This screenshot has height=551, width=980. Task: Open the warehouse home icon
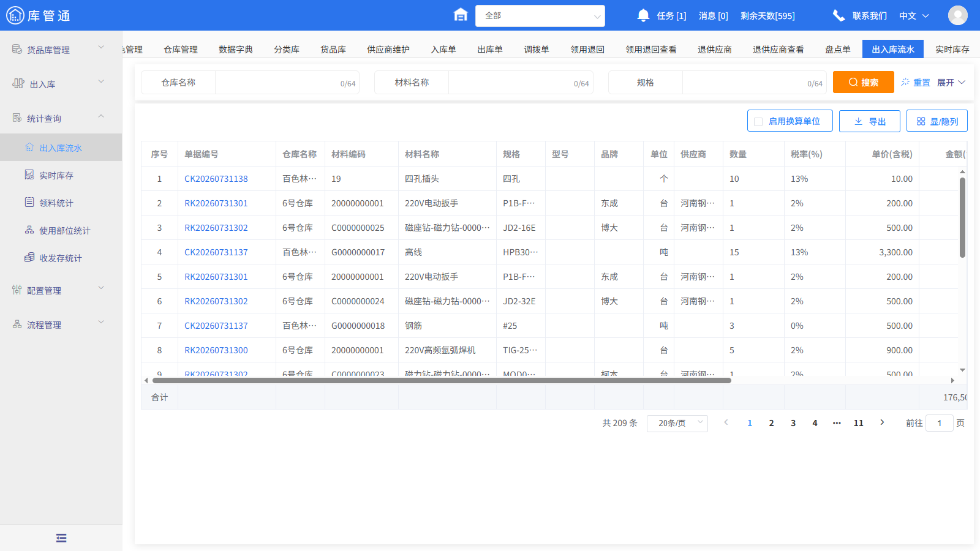pos(461,15)
